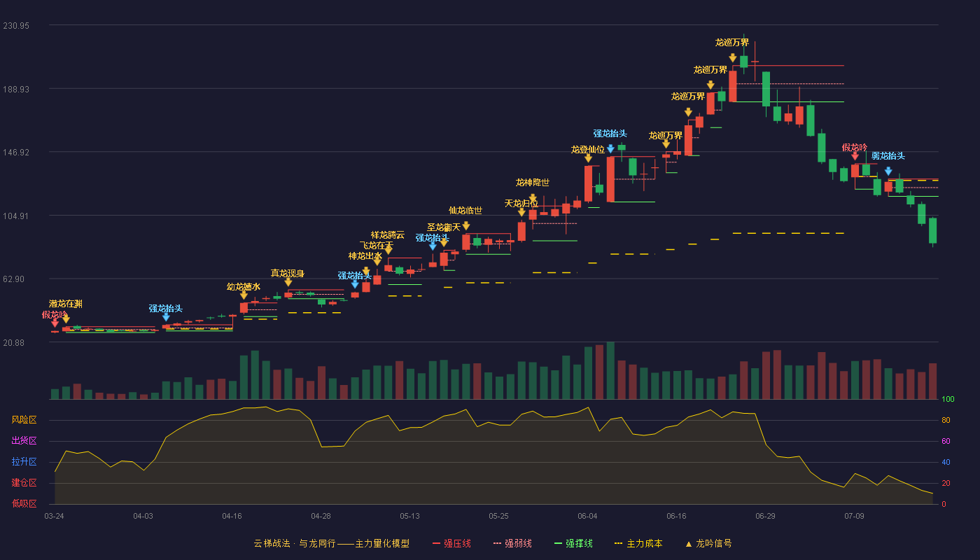The image size is (980, 560).
Task: Click the tallest green volume bar
Action: point(610,370)
